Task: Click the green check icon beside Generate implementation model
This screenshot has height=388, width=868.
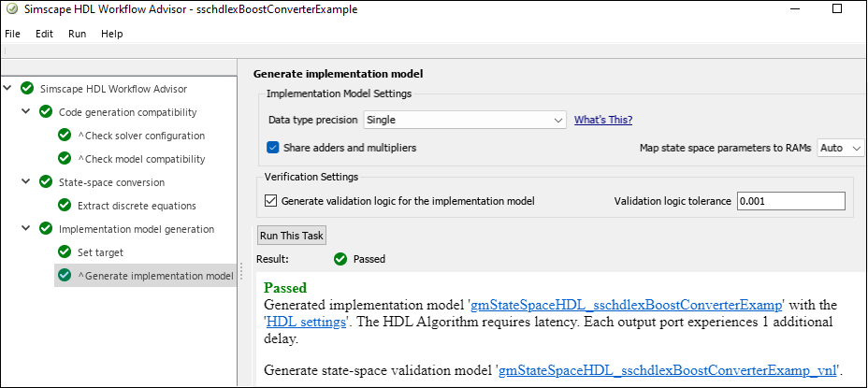Action: [x=65, y=276]
